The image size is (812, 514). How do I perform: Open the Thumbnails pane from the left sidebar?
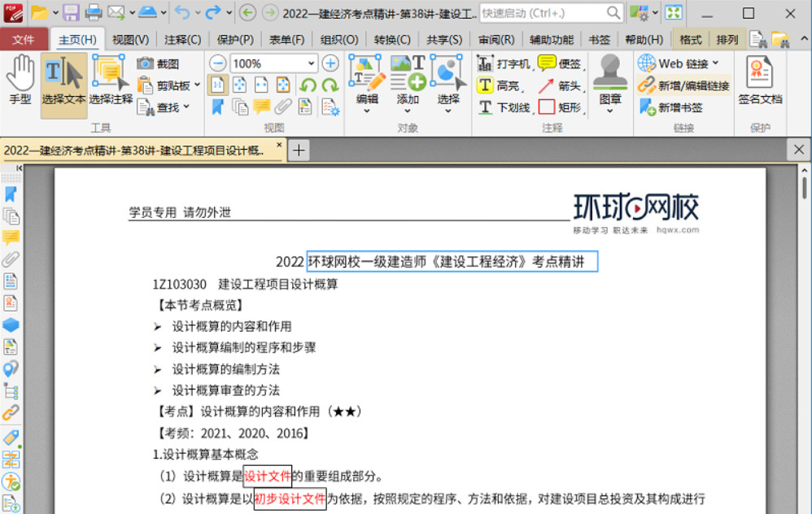click(x=11, y=216)
